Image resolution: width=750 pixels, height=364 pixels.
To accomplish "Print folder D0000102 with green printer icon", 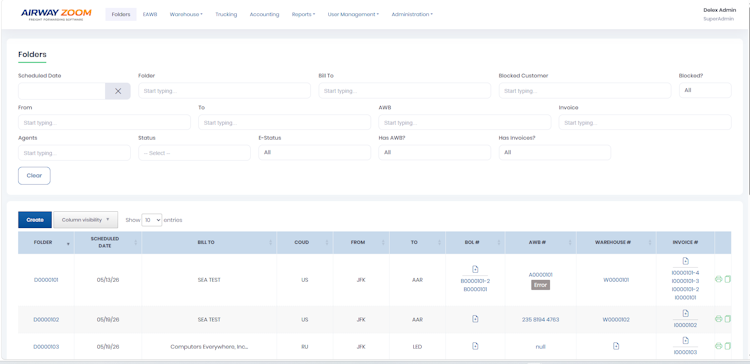I will [x=718, y=319].
